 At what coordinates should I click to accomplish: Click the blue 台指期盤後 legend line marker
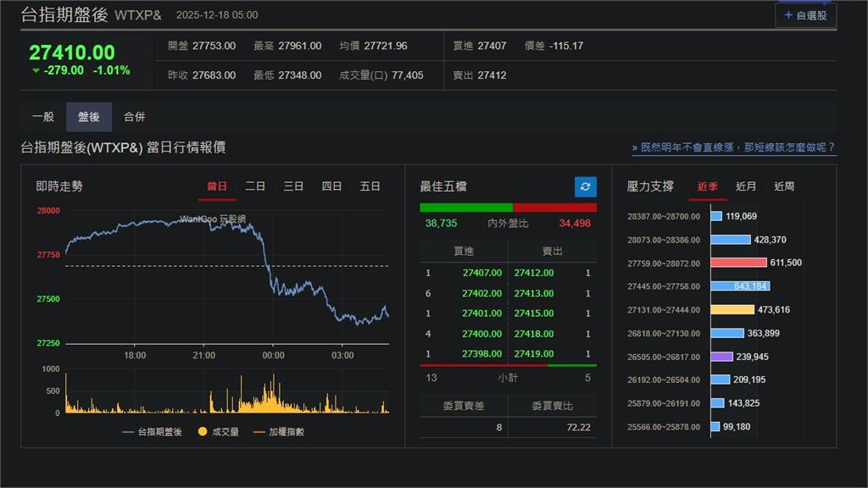tap(128, 432)
